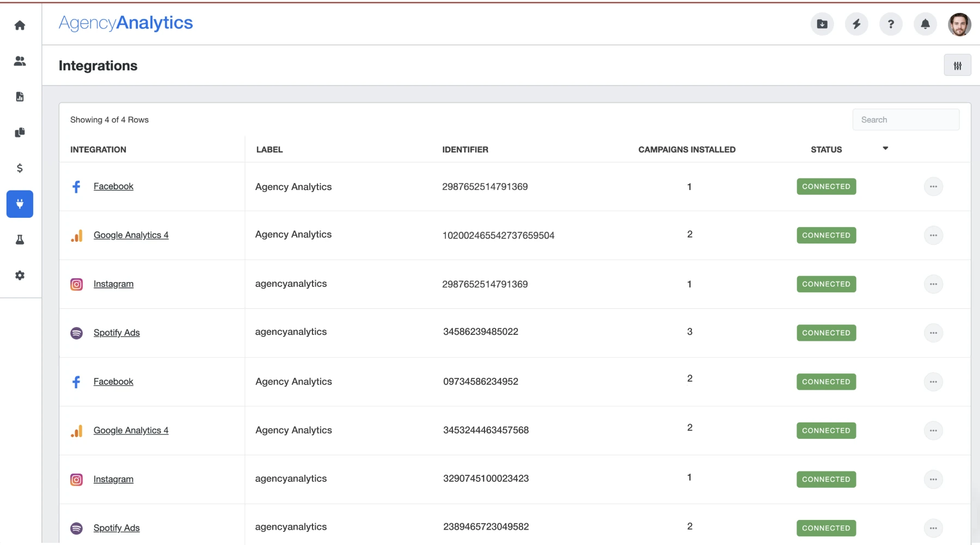Click Facebook icon beside identifier 09734586234952
Viewport: 980px width, 545px height.
pyautogui.click(x=76, y=382)
